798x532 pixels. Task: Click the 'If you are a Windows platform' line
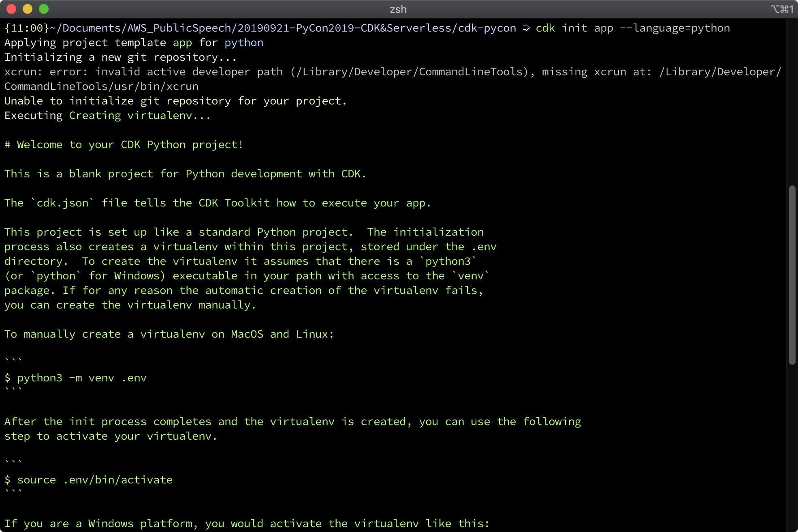point(247,524)
